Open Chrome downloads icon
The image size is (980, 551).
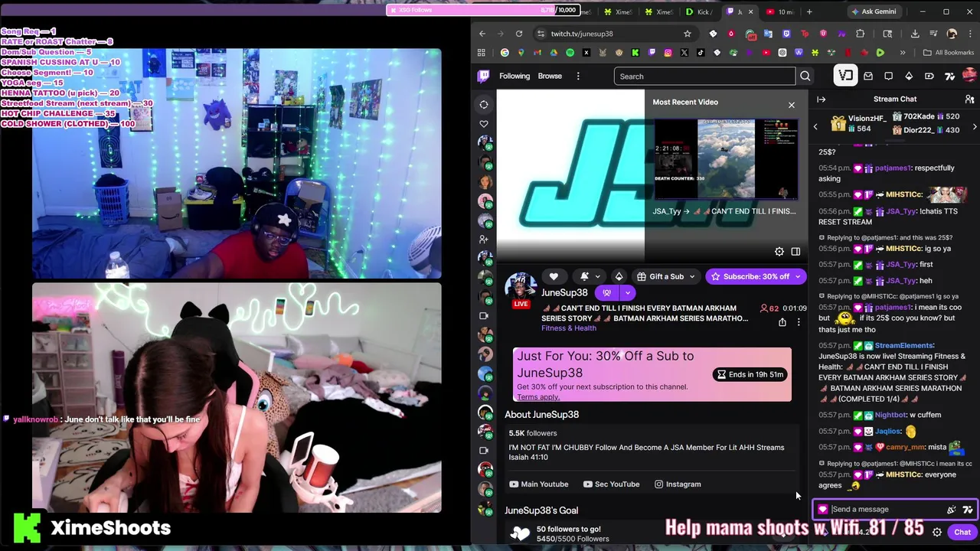click(915, 34)
